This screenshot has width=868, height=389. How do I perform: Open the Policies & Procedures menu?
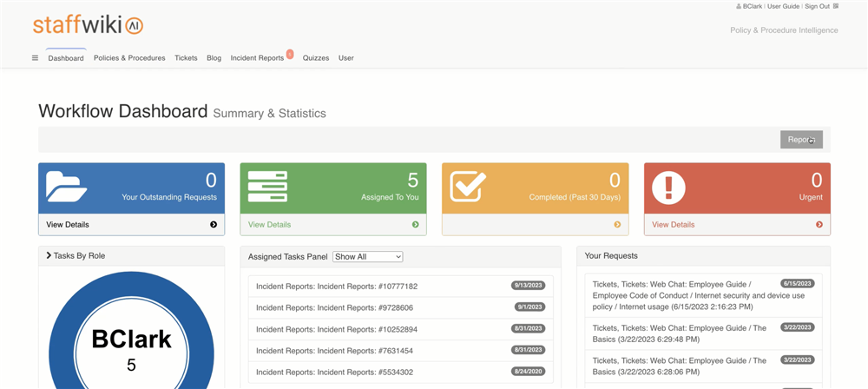click(129, 58)
